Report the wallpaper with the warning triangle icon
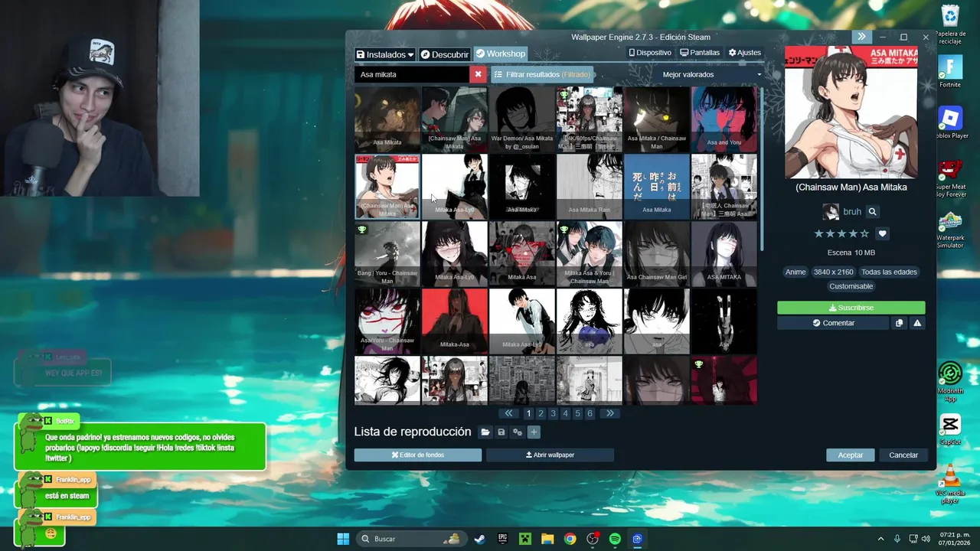The image size is (980, 551). 917,323
